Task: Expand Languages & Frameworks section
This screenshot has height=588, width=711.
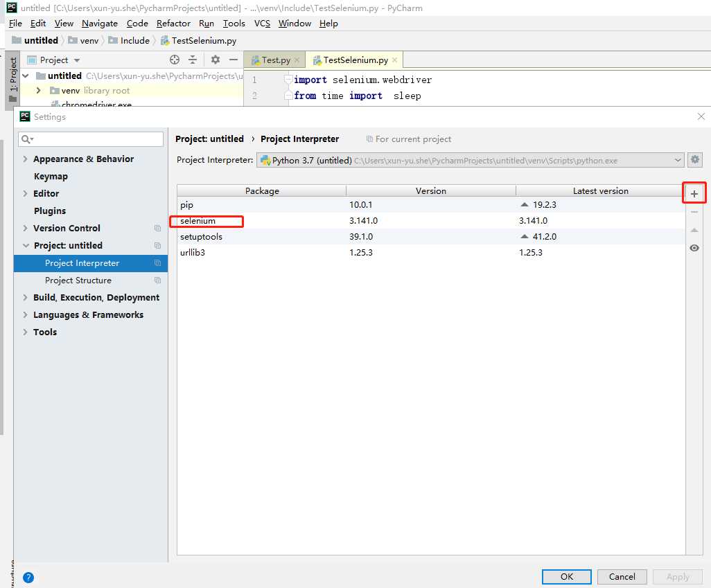Action: pyautogui.click(x=26, y=314)
